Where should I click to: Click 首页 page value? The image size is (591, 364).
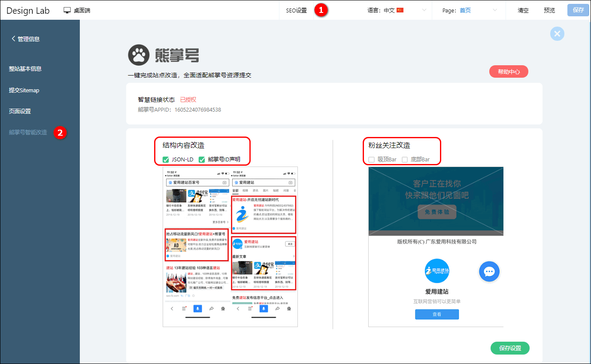(465, 10)
